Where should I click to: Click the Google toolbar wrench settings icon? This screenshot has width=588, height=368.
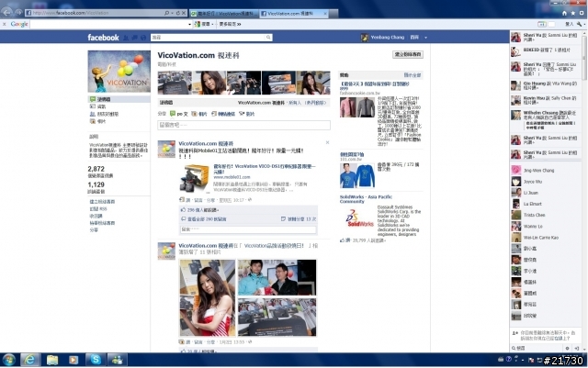click(579, 24)
